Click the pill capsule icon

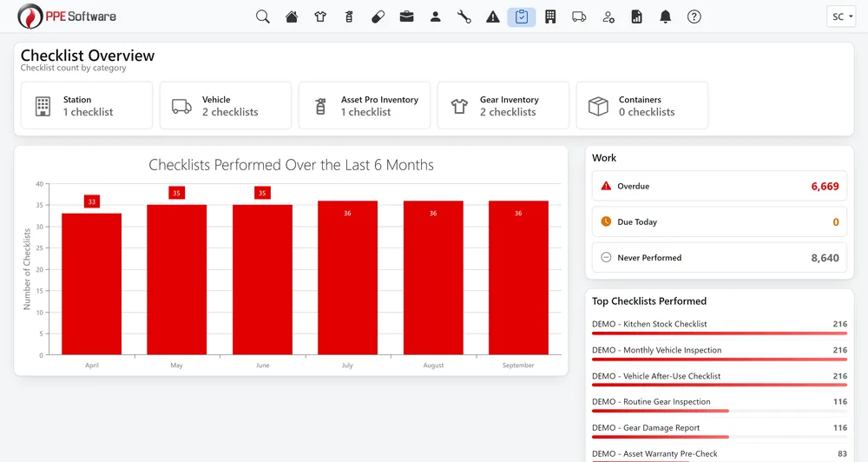[378, 17]
